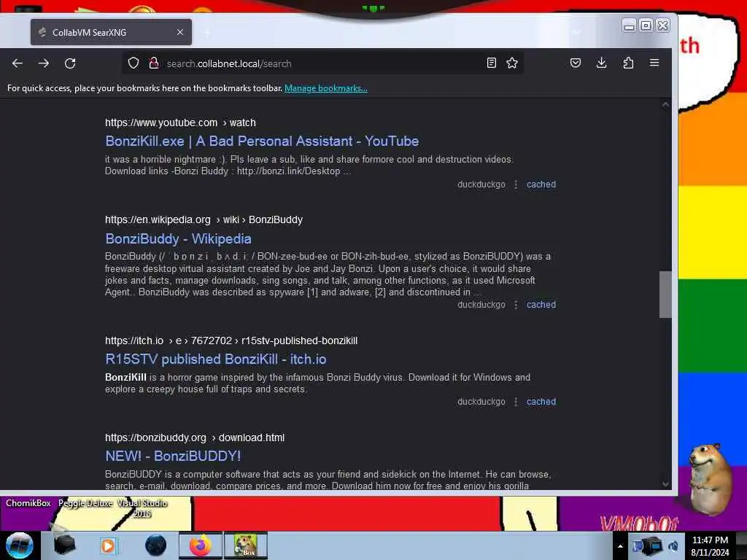Image resolution: width=747 pixels, height=560 pixels.
Task: Switch to ChomikBox app in taskbar
Action: (246, 545)
